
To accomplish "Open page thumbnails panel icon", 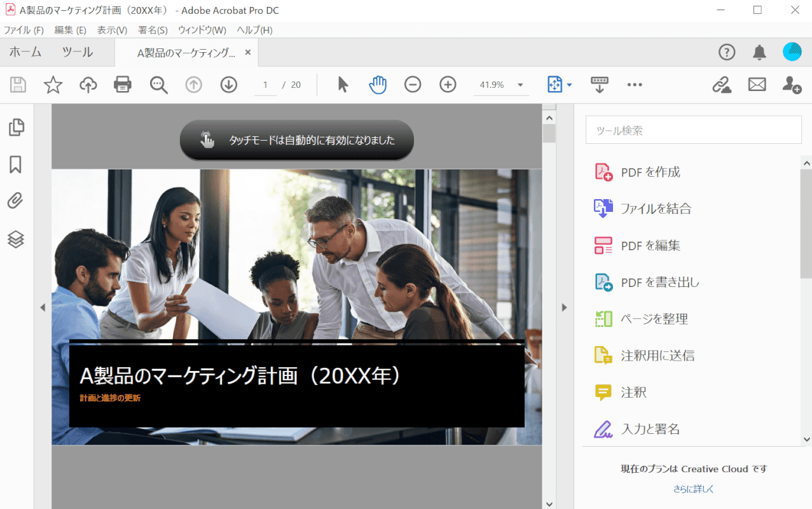I will (x=16, y=127).
